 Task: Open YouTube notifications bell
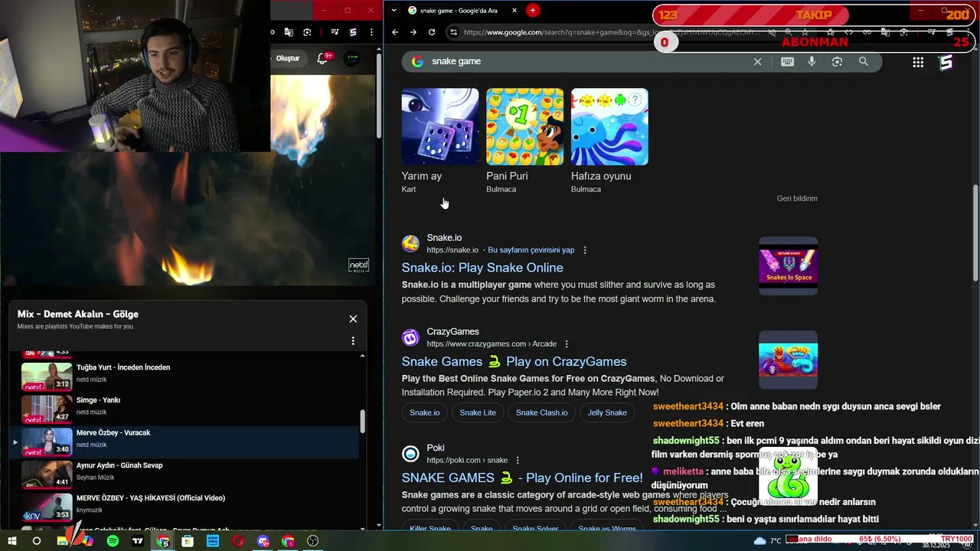[x=323, y=58]
